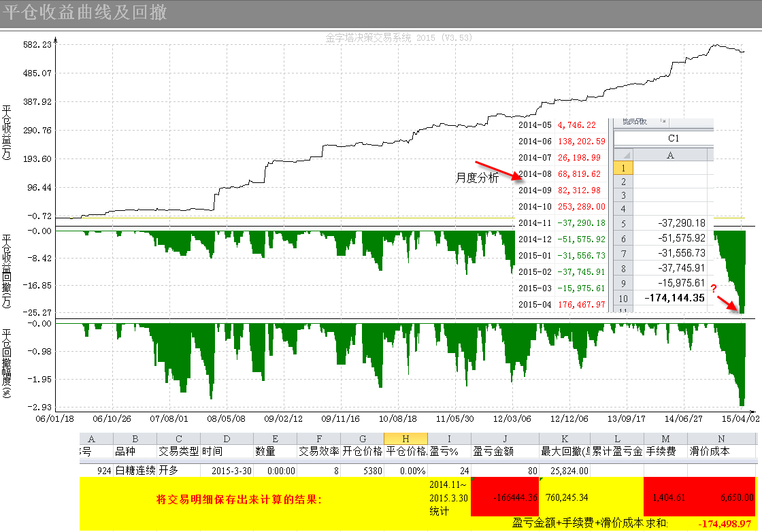Click the red cell showing -166444.36
The image size is (762, 532).
[505, 497]
